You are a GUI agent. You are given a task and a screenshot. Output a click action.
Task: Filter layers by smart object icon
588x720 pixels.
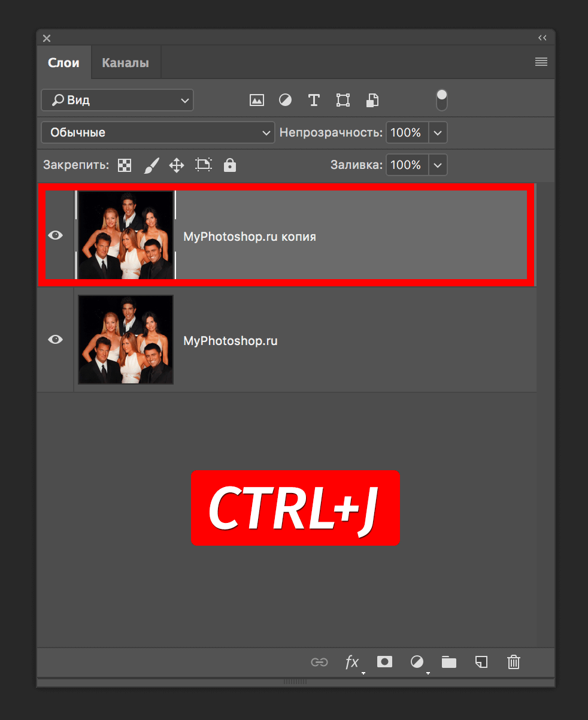pos(372,100)
